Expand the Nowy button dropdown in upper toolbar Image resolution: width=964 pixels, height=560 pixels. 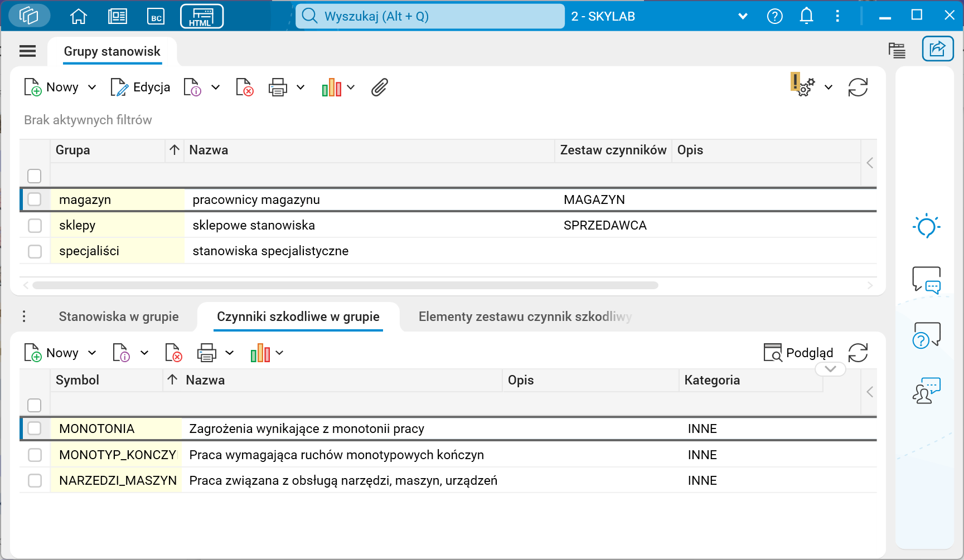92,87
